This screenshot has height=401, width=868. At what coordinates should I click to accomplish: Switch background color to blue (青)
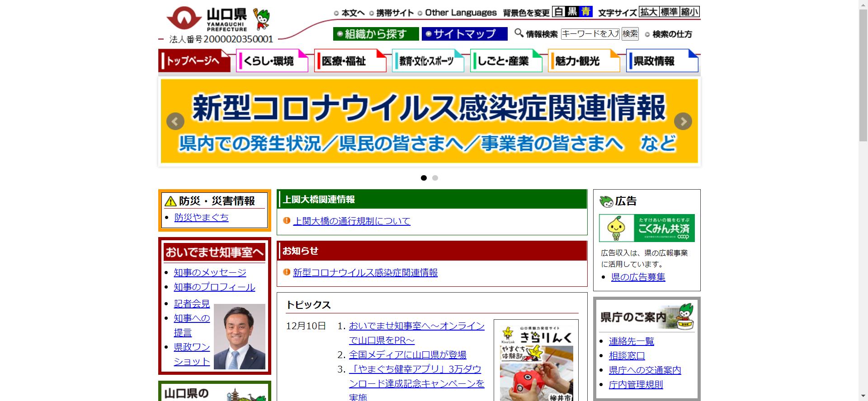click(x=586, y=12)
